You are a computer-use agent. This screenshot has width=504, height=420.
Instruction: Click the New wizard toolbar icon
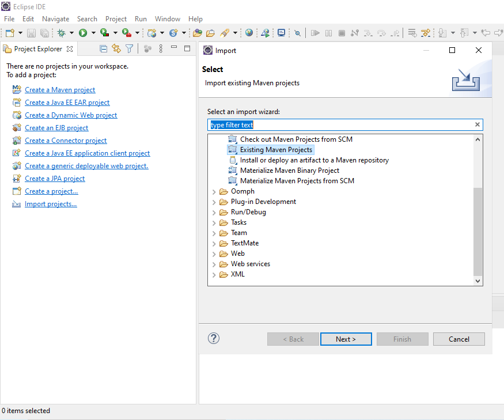click(10, 33)
